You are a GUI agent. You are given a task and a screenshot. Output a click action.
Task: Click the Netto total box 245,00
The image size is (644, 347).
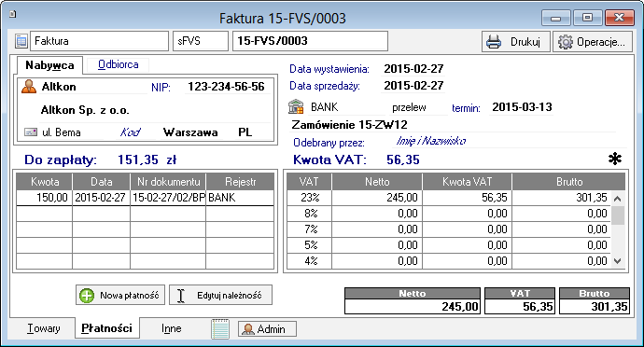413,306
